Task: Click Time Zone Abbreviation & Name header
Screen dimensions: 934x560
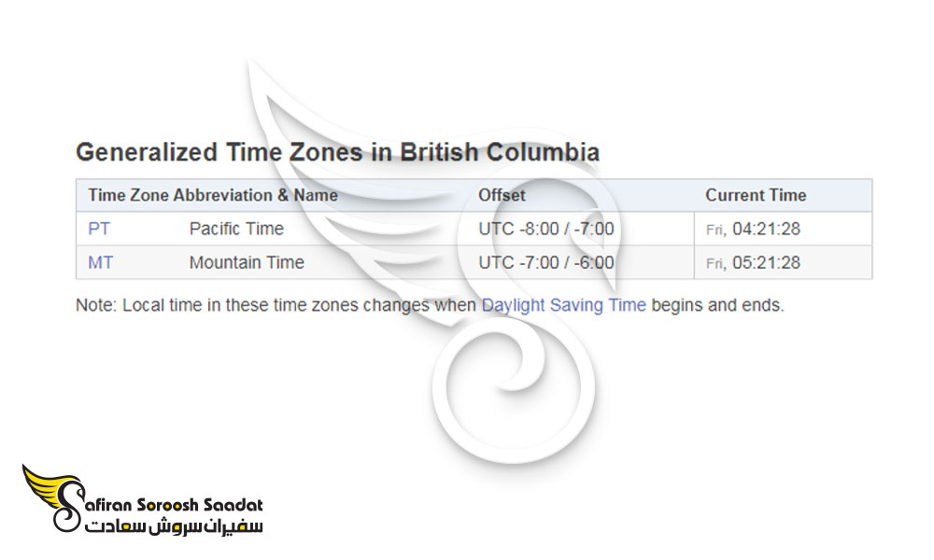Action: pyautogui.click(x=213, y=195)
